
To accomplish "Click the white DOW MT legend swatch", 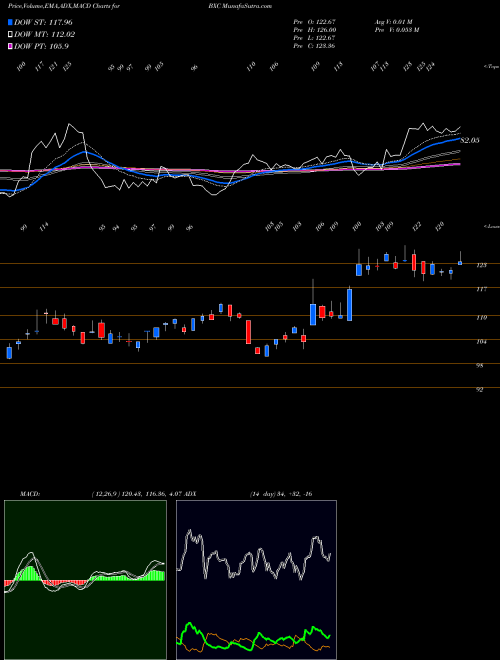I will (11, 35).
